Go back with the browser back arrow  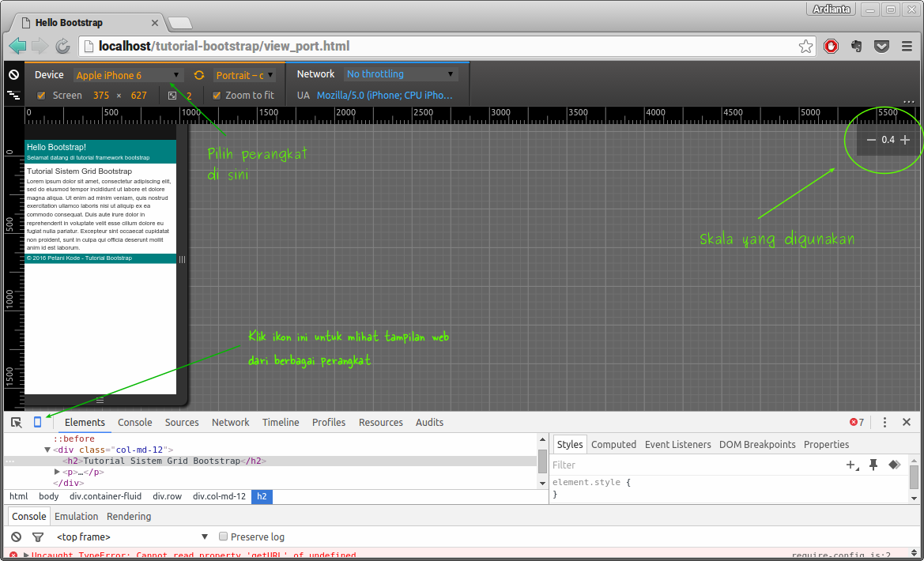(17, 46)
